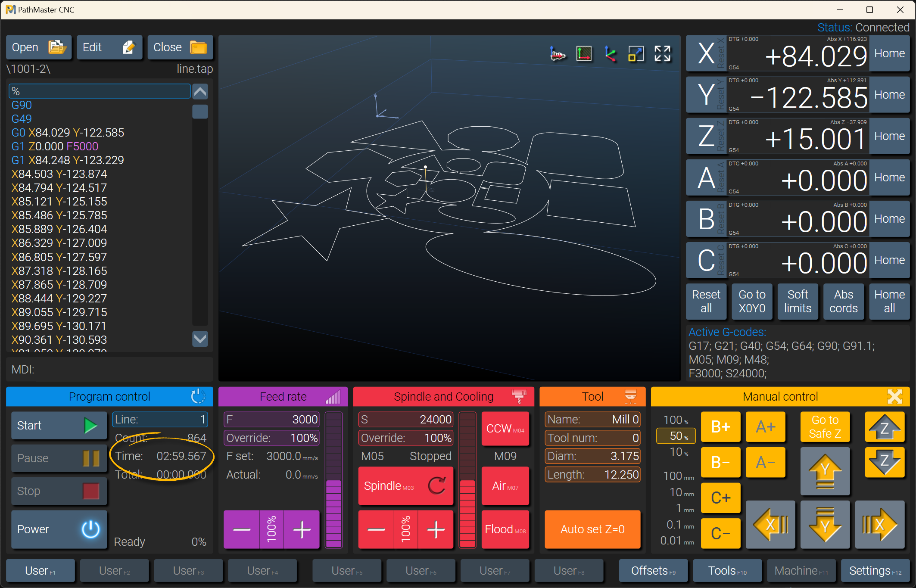Toggle the Soft limits button
Screen dimensions: 916x588
click(x=798, y=302)
